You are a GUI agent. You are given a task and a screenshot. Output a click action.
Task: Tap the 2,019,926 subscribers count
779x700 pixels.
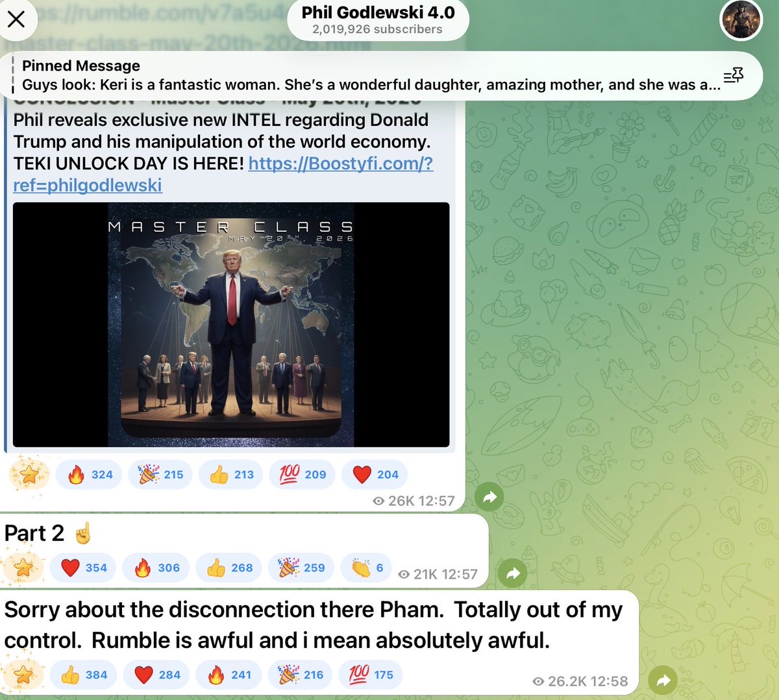[377, 29]
